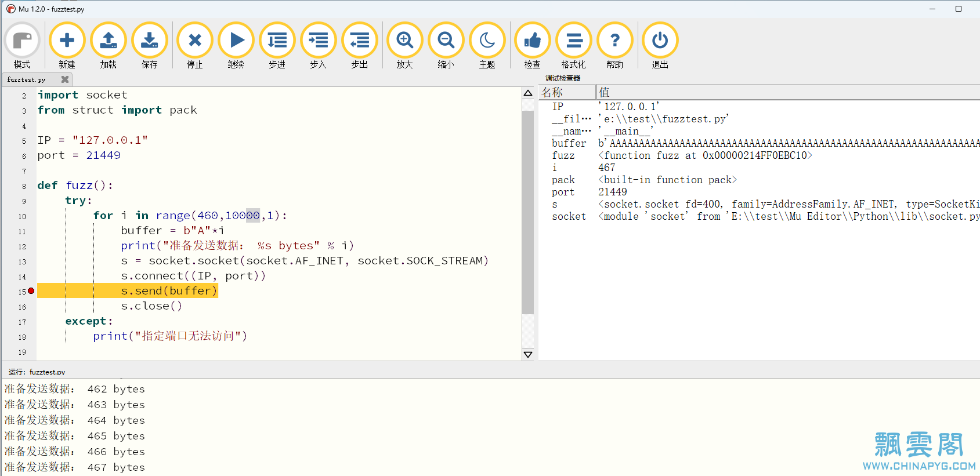Click the import socket line
Screen dimensions: 980x476
point(82,95)
